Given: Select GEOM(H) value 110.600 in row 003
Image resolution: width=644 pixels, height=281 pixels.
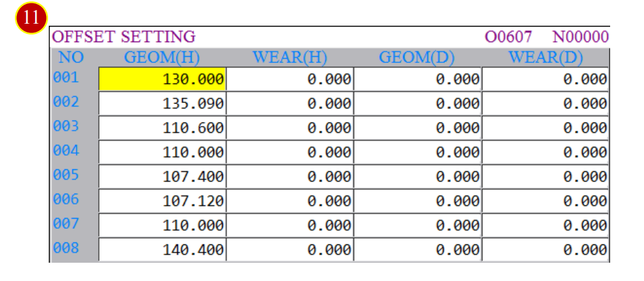Looking at the screenshot, I should click(163, 128).
